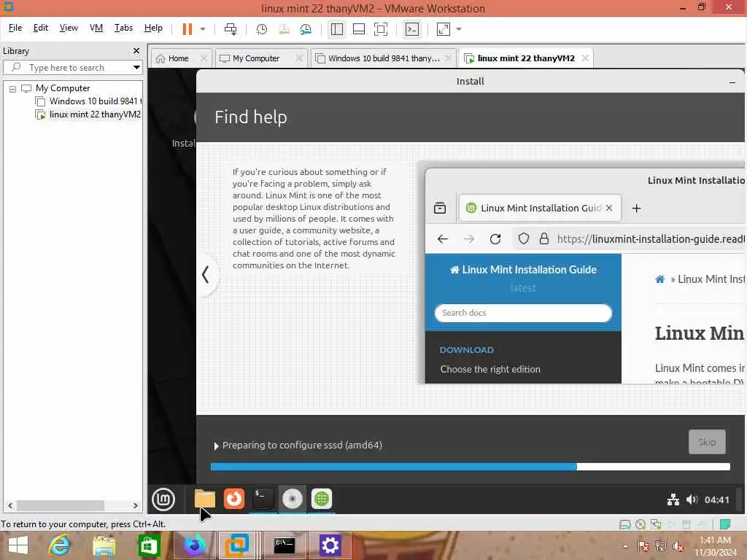This screenshot has width=747, height=560.
Task: Click the installation progress bar
Action: (470, 467)
